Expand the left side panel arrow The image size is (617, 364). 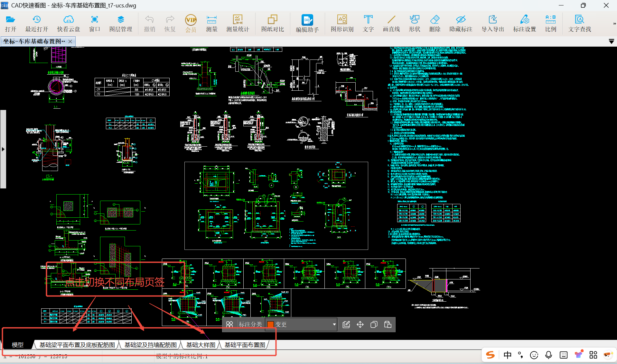[x=3, y=149]
